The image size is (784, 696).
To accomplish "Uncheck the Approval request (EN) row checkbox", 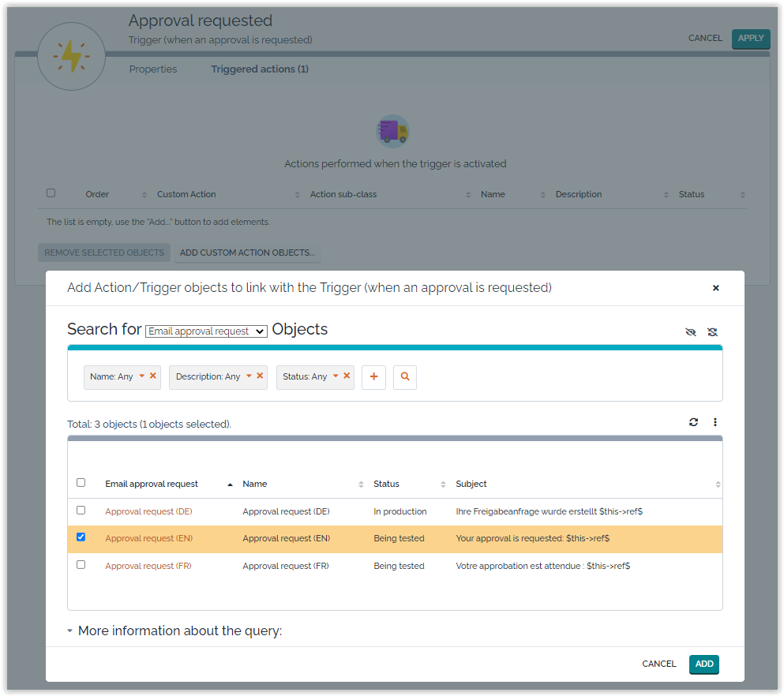I will 81,537.
